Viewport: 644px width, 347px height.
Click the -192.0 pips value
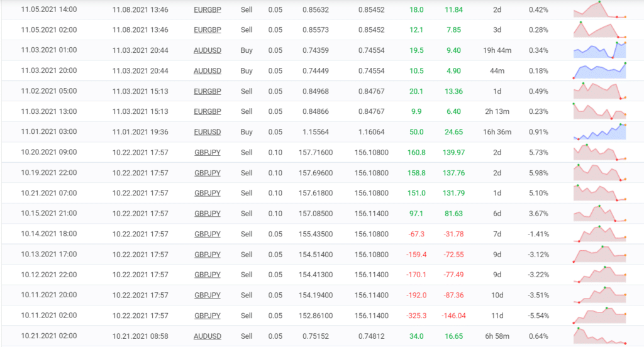pos(416,295)
